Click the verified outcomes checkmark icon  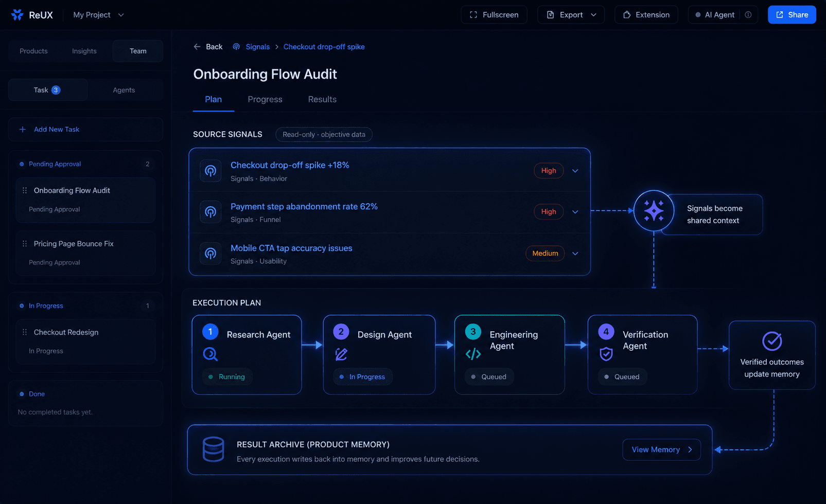click(x=772, y=341)
